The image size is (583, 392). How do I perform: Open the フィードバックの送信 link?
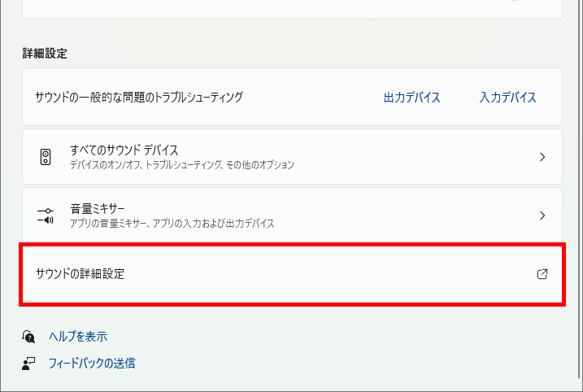(92, 364)
